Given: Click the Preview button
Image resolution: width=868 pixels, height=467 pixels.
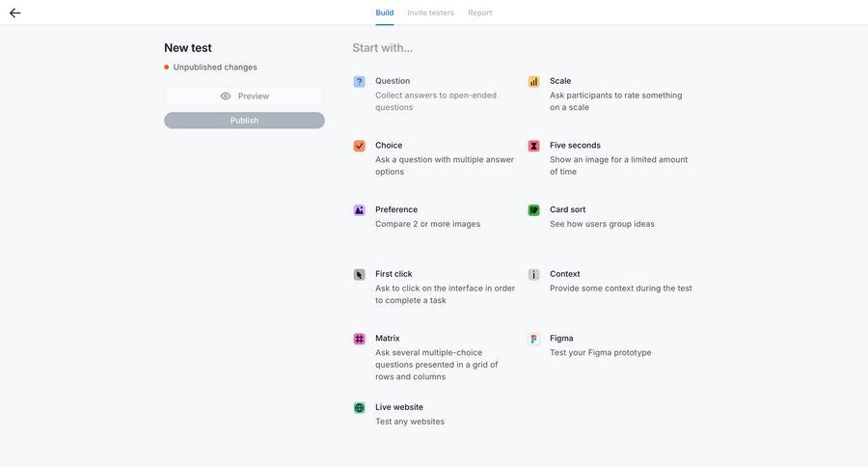Looking at the screenshot, I should (244, 96).
